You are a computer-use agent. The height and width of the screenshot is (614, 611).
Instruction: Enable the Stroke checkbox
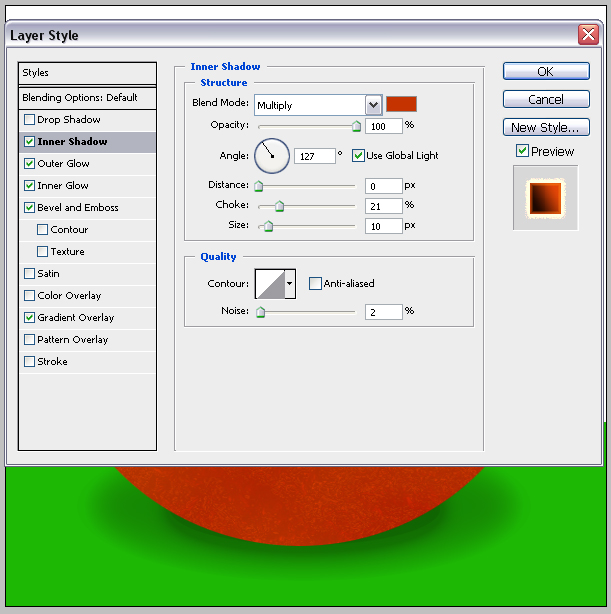(x=29, y=361)
